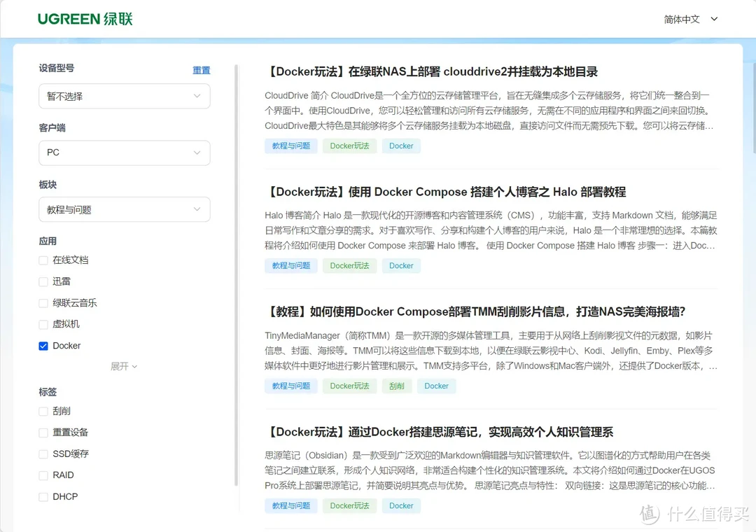This screenshot has width=756, height=532.
Task: Check the 迅雷 filter option
Action: 43,281
